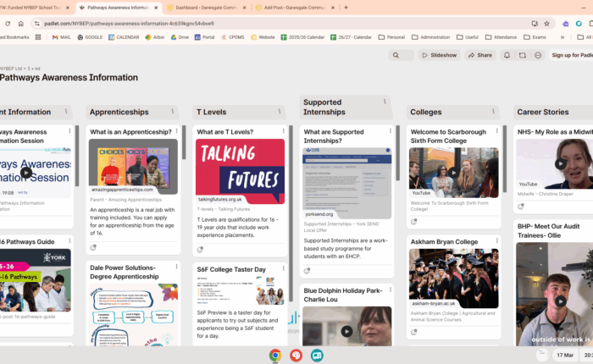The height and width of the screenshot is (364, 593).
Task: Start the Slideshow
Action: (438, 55)
